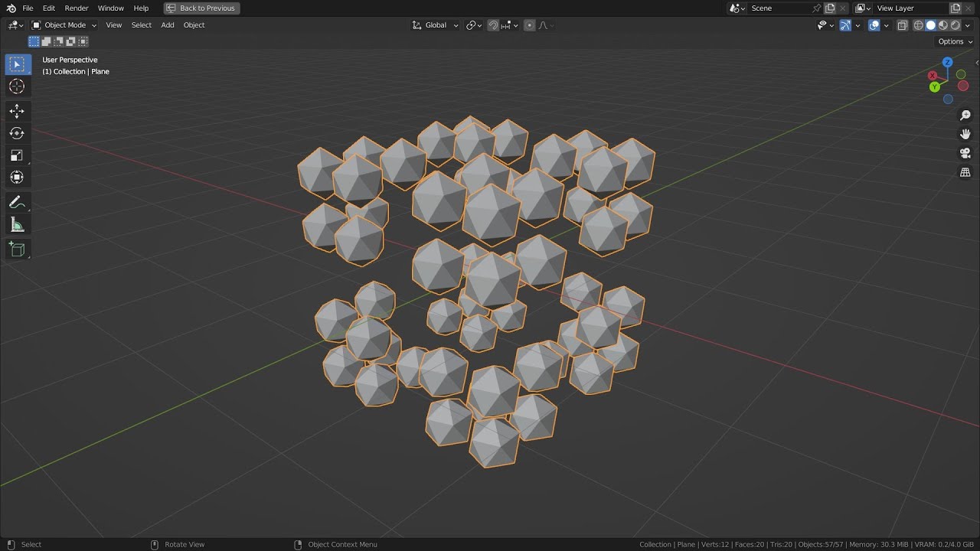Viewport: 980px width, 551px height.
Task: Open object visibility and selectability dropdown
Action: 825,25
